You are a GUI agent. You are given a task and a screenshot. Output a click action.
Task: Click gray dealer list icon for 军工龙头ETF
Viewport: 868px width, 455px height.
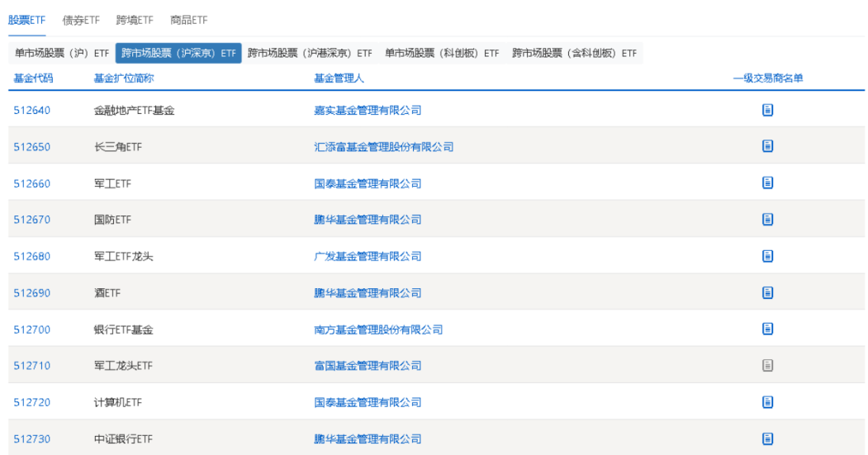(767, 365)
